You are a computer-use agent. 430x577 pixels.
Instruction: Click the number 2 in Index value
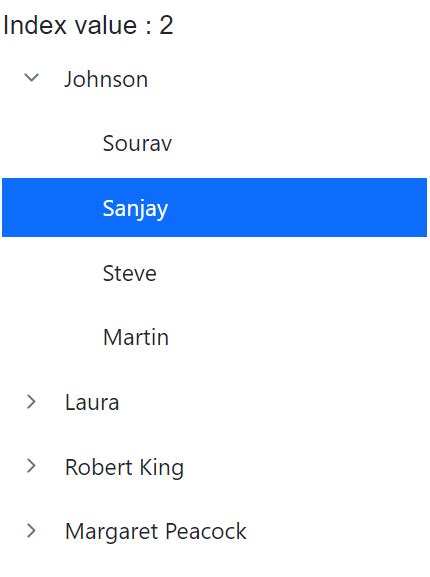[166, 25]
